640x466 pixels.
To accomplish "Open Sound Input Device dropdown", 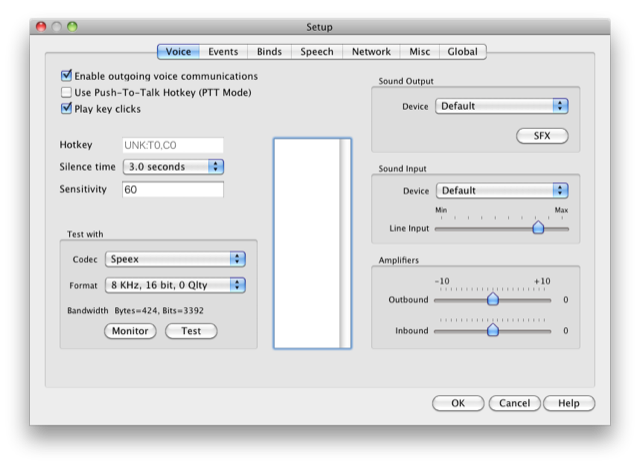I will point(501,191).
